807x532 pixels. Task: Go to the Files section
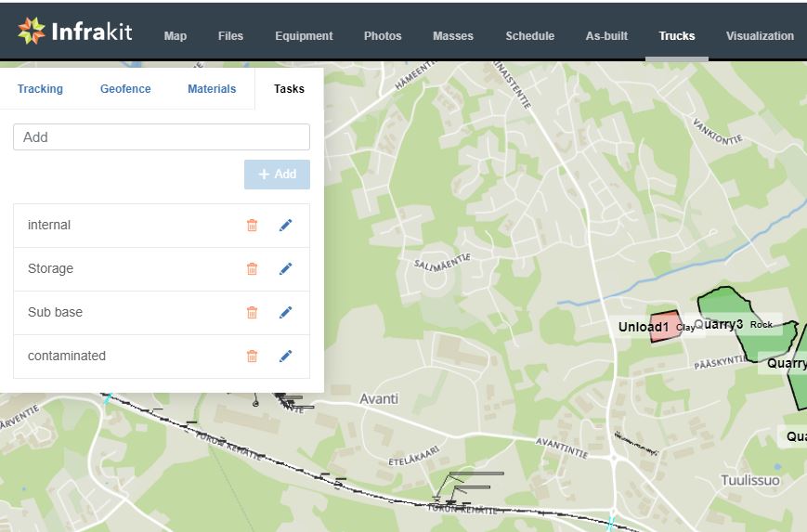[x=230, y=36]
